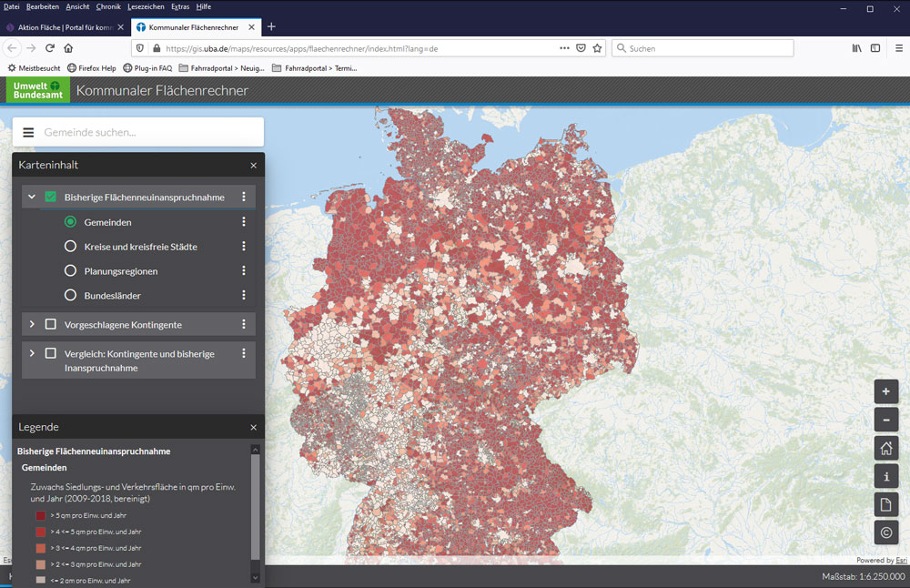910x588 pixels.
Task: Open the hamburger menu beside search
Action: pos(28,132)
